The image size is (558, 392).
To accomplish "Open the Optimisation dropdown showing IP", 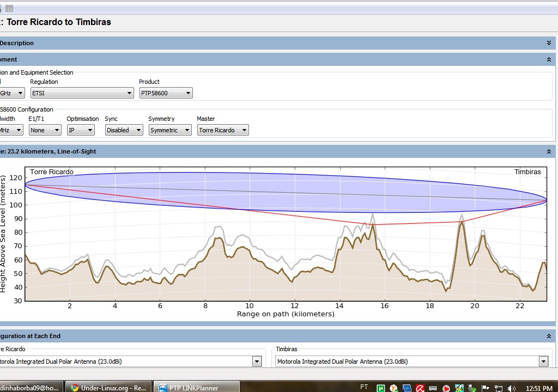I will (x=81, y=130).
